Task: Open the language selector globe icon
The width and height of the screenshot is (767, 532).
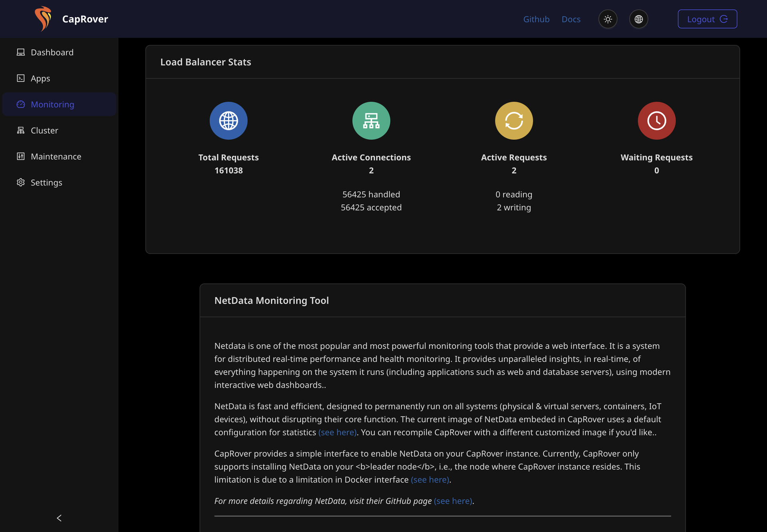Action: (638, 19)
